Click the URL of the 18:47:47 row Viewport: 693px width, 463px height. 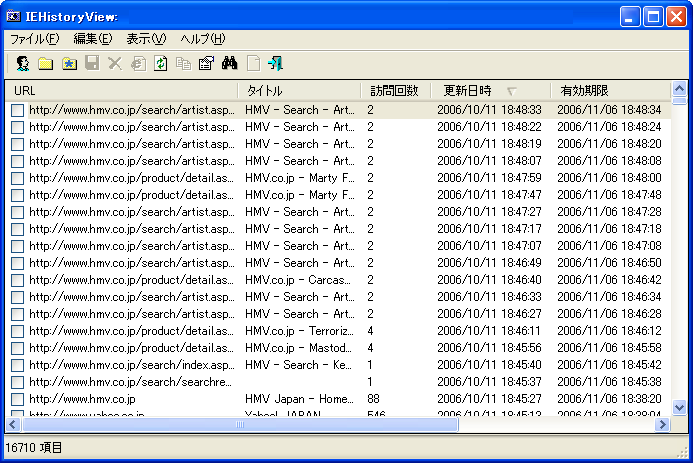131,195
